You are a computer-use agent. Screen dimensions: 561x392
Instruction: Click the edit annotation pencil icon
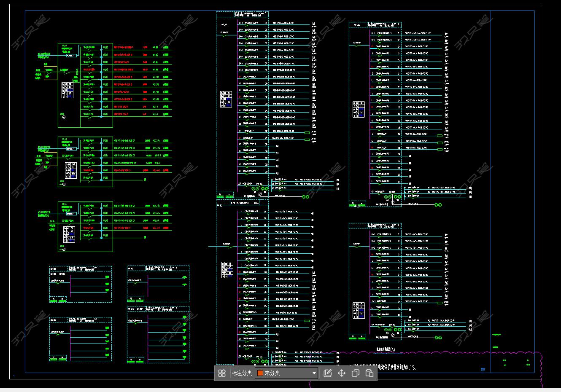pyautogui.click(x=328, y=373)
